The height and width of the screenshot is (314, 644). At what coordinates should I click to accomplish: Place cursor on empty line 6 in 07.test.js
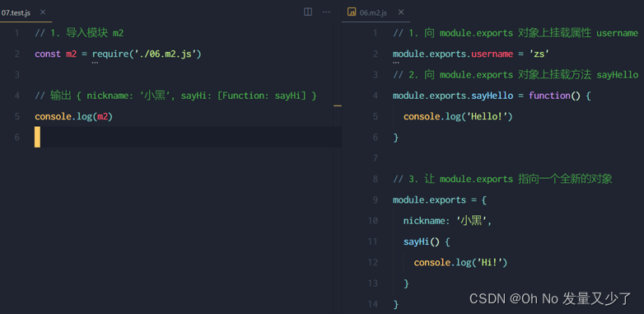pyautogui.click(x=188, y=137)
